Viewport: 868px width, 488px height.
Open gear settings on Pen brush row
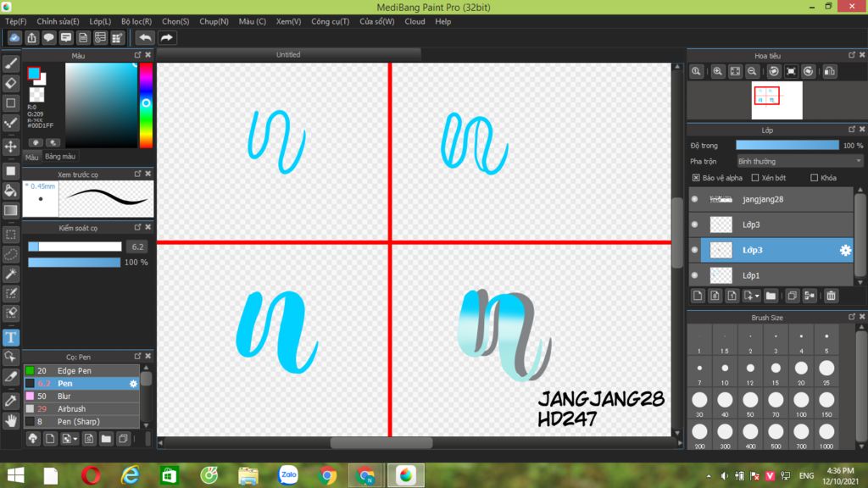pos(133,384)
